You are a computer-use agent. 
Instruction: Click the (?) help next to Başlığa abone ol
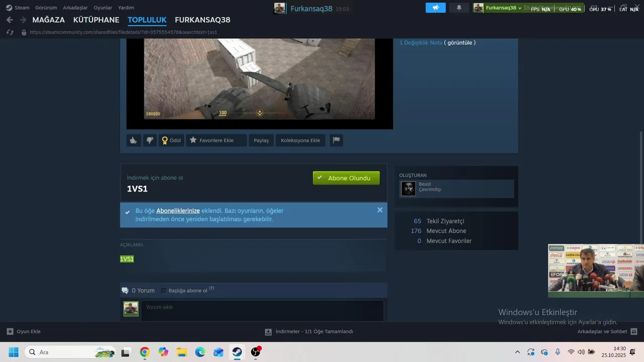(x=211, y=289)
